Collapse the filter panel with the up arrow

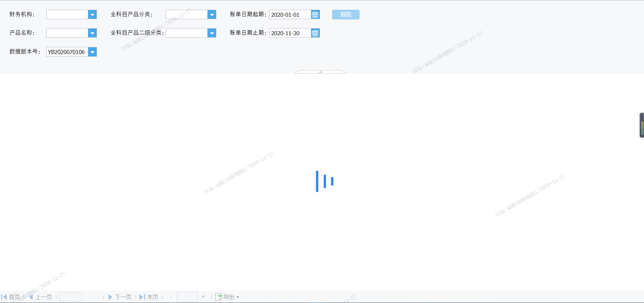[x=321, y=72]
